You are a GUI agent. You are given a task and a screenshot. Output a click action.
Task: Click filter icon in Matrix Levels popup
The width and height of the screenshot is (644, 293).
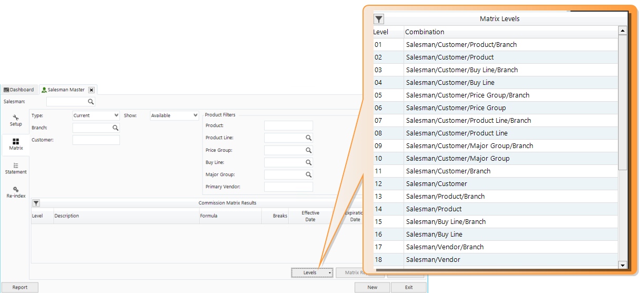(379, 19)
